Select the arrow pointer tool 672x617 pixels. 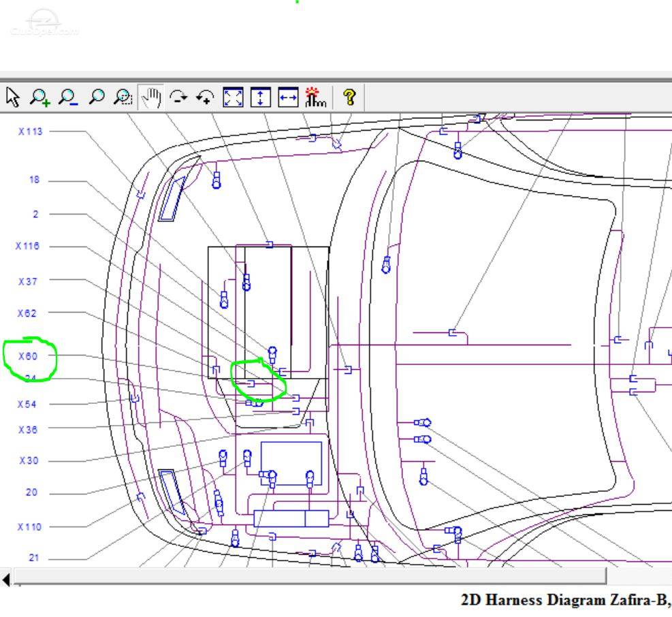[13, 97]
